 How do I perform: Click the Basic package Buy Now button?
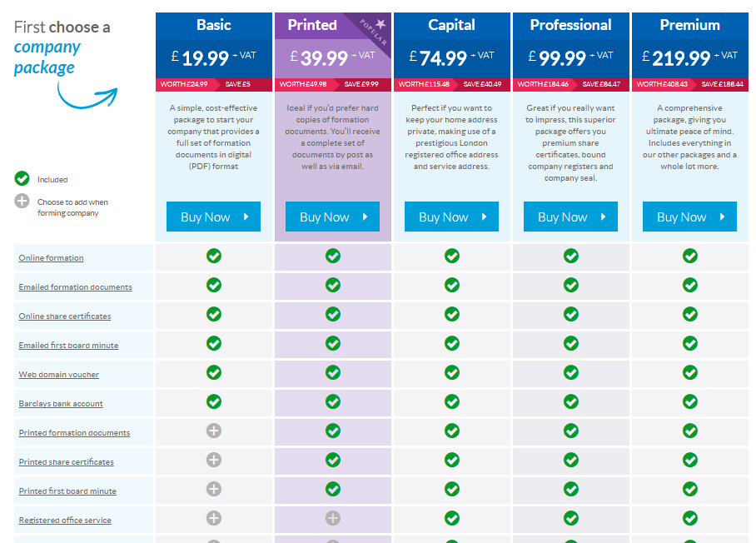tap(213, 217)
